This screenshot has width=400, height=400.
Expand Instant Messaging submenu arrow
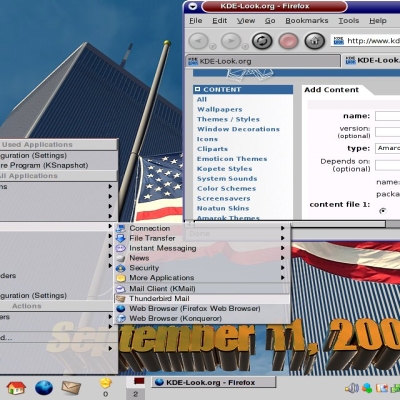click(283, 248)
